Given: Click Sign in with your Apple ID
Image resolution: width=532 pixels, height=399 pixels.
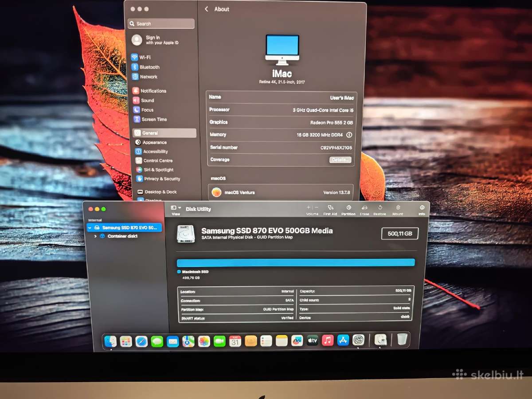Looking at the screenshot, I should click(x=156, y=40).
